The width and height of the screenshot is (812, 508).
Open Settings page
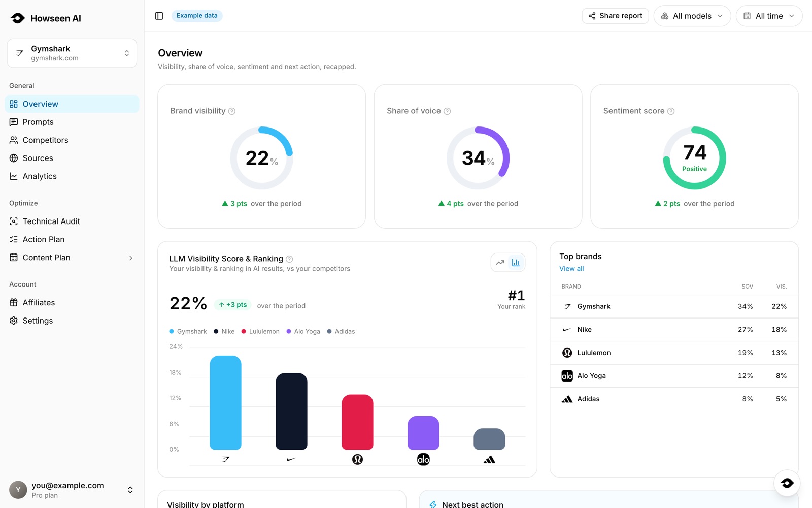pyautogui.click(x=72, y=321)
